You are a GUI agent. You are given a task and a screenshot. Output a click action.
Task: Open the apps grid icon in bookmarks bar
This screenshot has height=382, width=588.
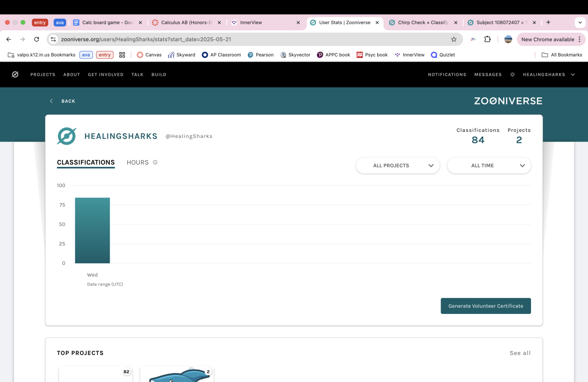click(122, 55)
